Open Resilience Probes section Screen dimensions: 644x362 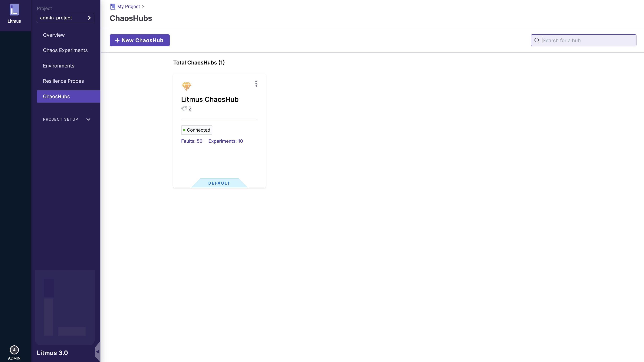click(x=63, y=81)
